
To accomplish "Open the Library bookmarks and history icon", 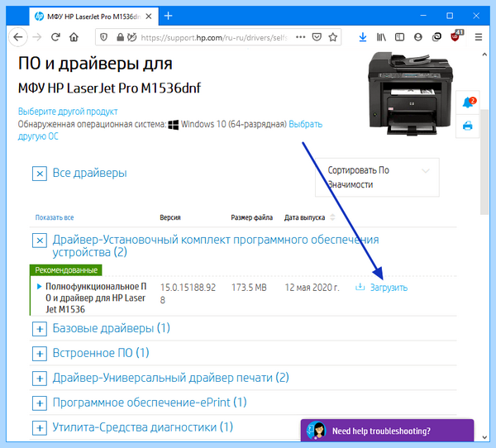I will click(381, 37).
